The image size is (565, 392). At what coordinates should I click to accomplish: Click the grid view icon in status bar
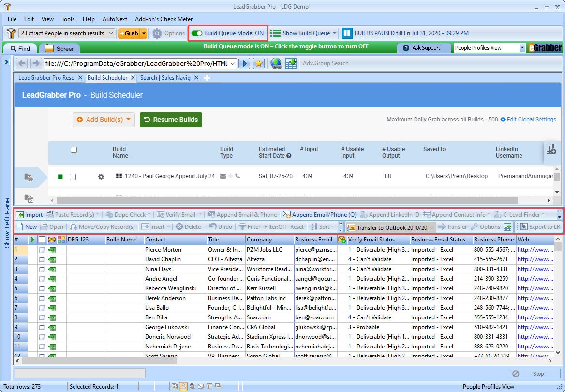[x=175, y=386]
